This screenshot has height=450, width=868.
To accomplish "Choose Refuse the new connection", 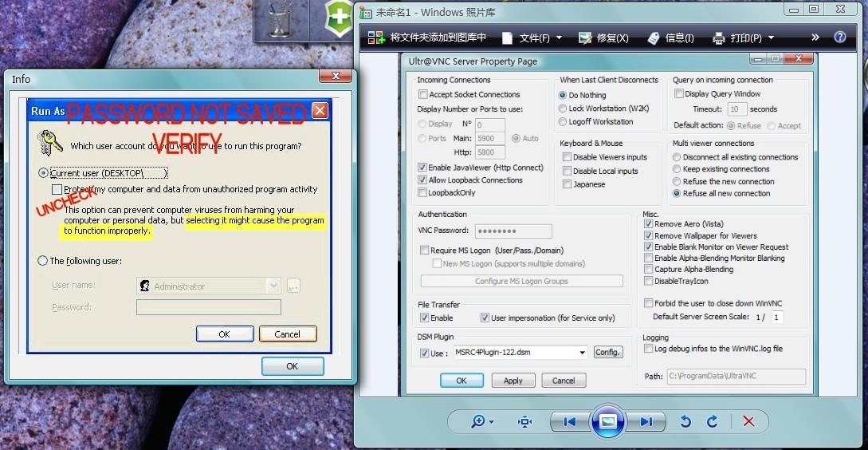I will click(x=677, y=181).
